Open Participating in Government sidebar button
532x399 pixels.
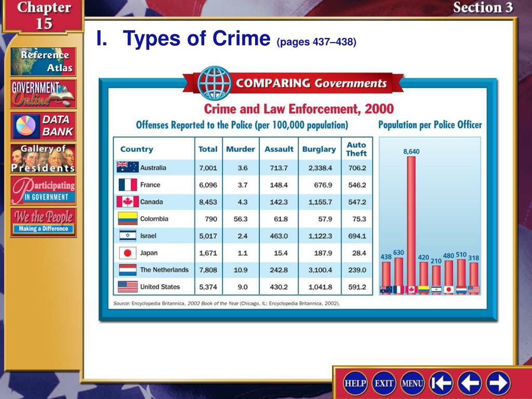tap(43, 190)
